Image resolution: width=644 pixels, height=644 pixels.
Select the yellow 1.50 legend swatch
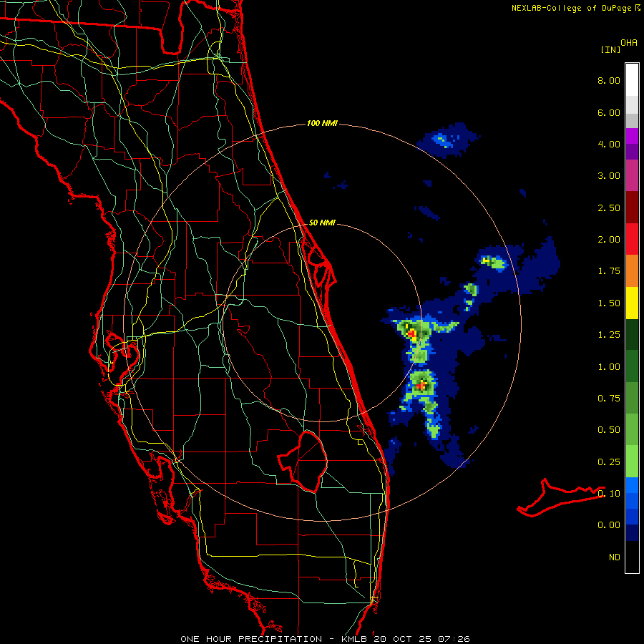pyautogui.click(x=632, y=303)
